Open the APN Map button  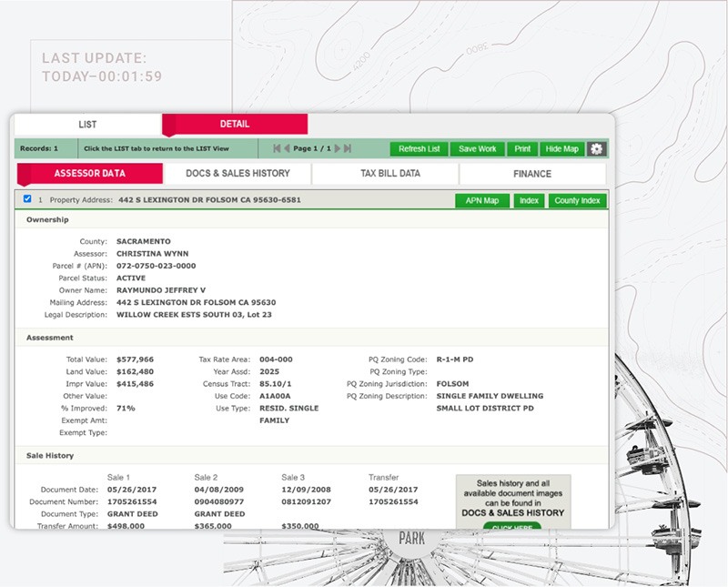(x=482, y=200)
